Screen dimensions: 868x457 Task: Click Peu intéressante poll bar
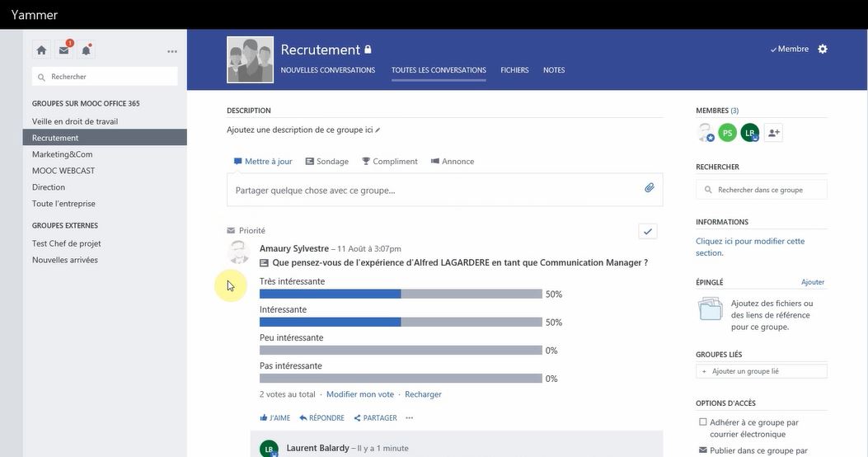click(401, 350)
